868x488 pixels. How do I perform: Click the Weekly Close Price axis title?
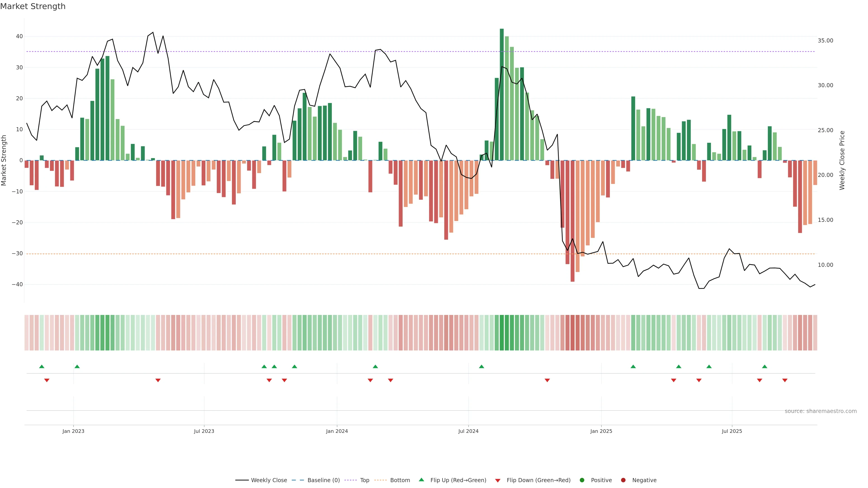point(842,160)
